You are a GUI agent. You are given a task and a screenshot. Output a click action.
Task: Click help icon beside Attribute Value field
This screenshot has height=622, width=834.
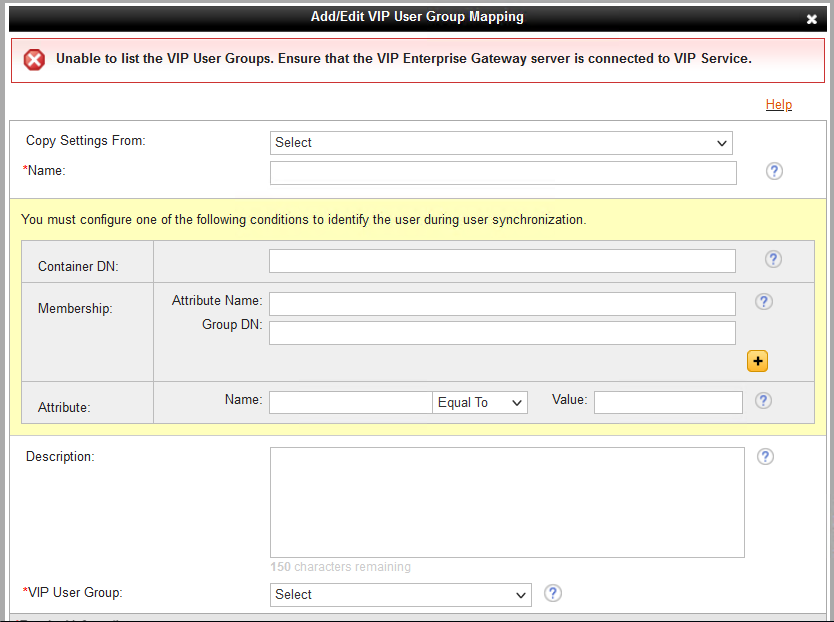pyautogui.click(x=764, y=400)
